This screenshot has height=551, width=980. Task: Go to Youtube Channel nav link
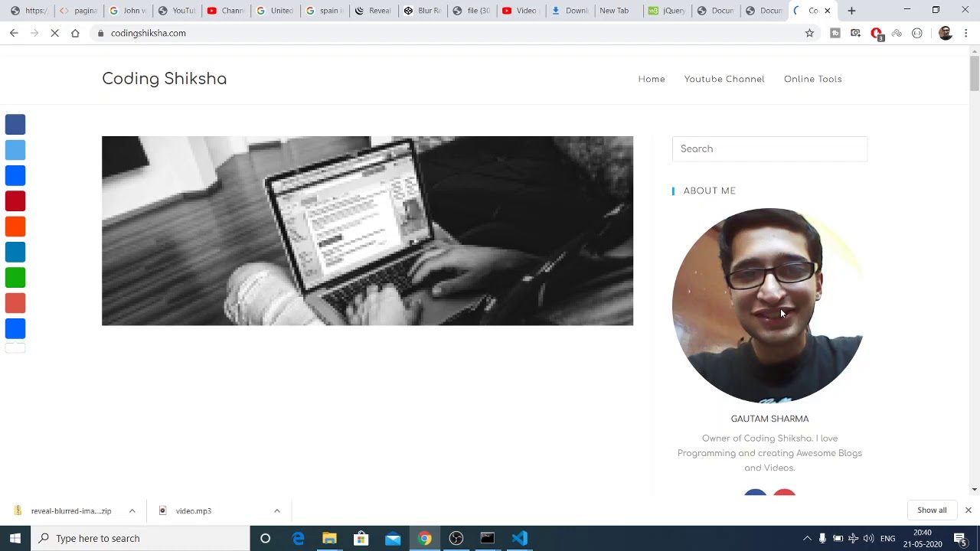click(x=724, y=79)
